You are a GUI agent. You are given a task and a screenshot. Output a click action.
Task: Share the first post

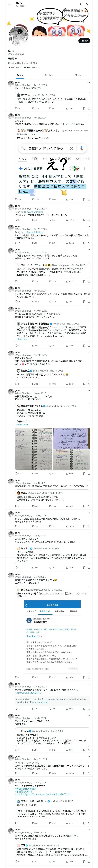click(89, 108)
